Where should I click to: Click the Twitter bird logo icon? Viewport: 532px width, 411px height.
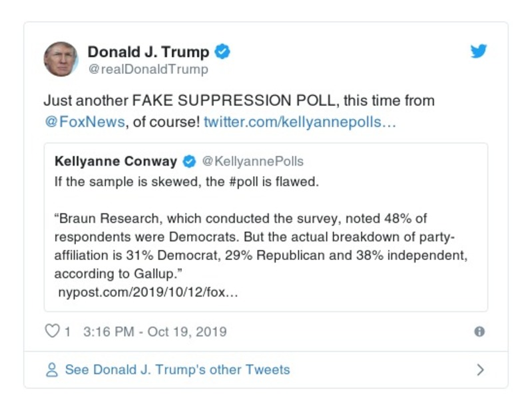click(x=479, y=52)
